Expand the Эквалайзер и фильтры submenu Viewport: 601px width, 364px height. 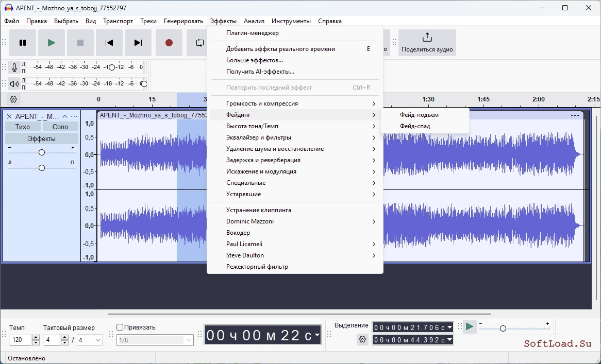coord(295,137)
